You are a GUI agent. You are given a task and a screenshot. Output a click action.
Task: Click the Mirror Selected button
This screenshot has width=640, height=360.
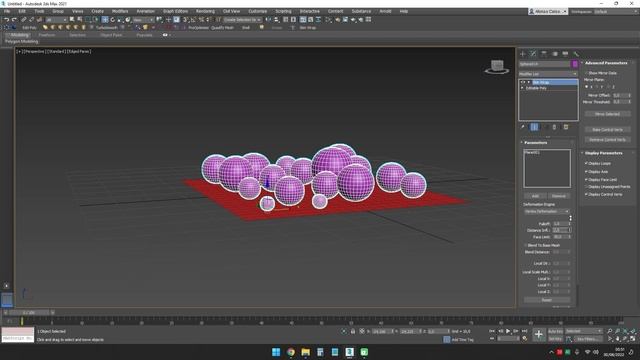coord(607,114)
